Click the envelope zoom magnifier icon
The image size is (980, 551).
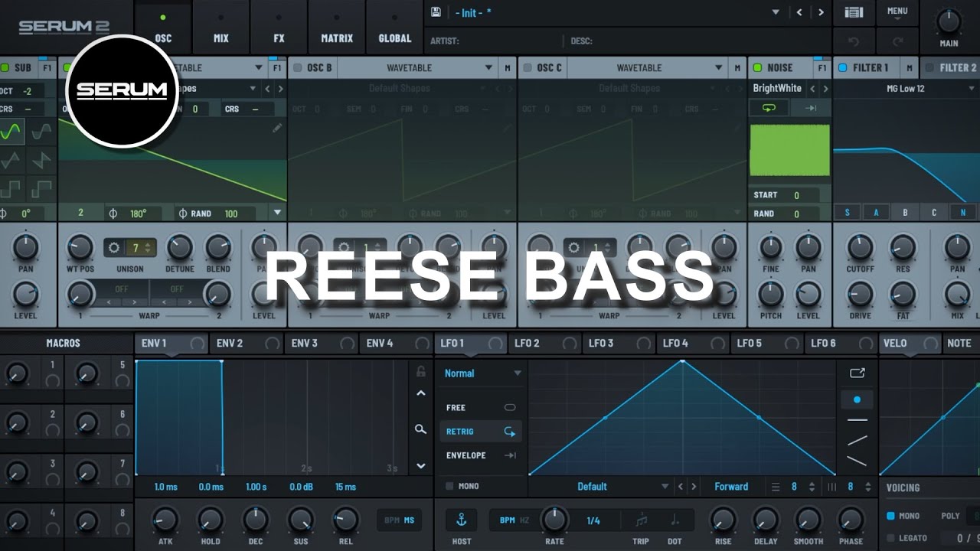point(420,429)
